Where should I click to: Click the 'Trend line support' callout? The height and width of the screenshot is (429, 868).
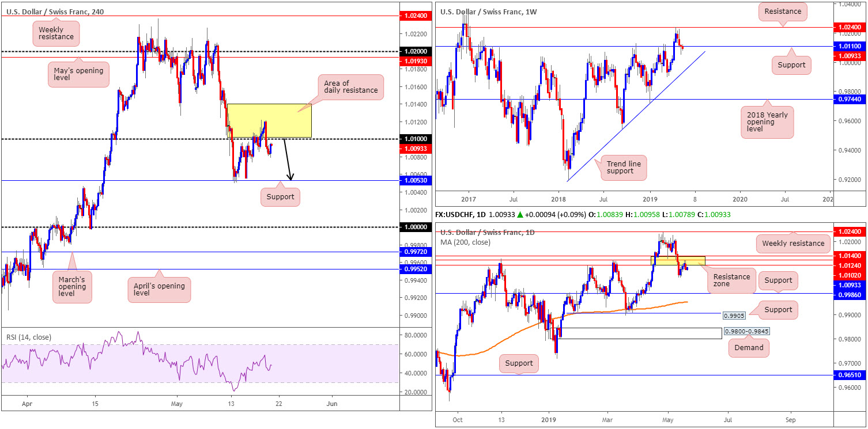pos(624,168)
